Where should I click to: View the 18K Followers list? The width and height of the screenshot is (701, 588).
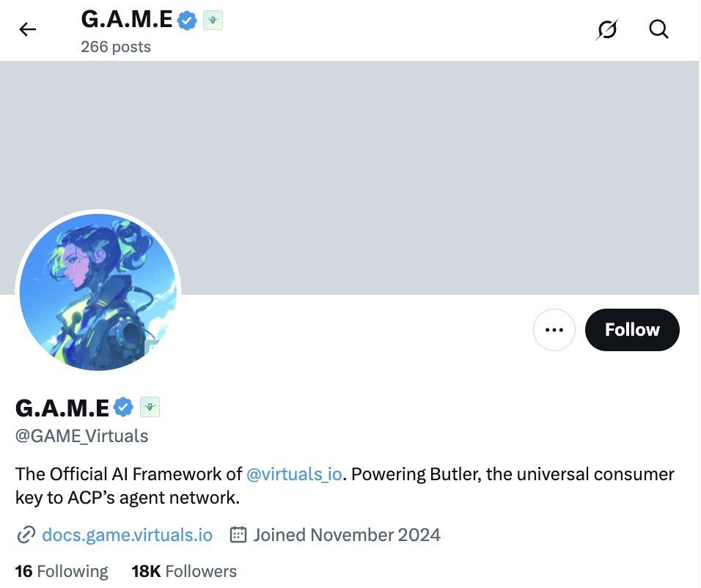tap(184, 571)
